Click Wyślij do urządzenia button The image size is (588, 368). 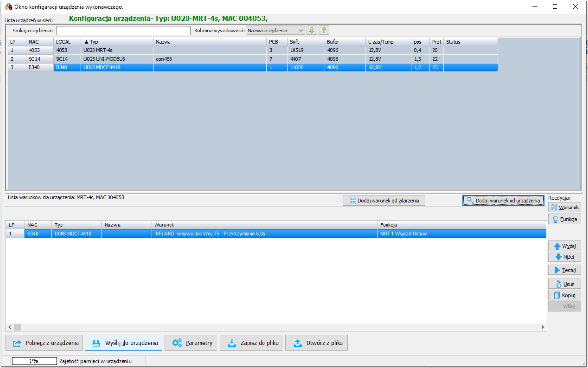click(124, 343)
